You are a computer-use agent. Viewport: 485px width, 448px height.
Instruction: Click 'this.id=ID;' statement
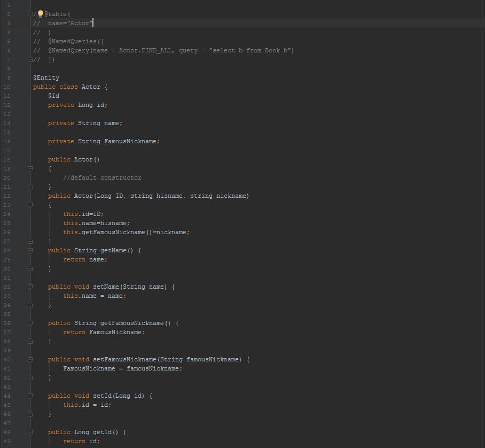pyautogui.click(x=83, y=214)
